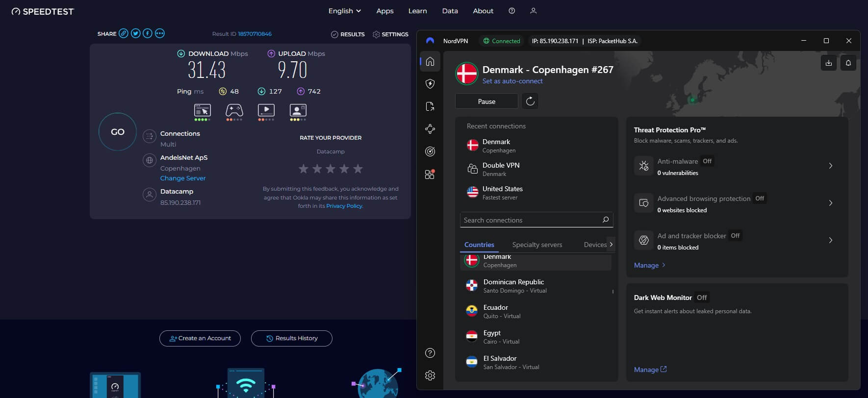The width and height of the screenshot is (868, 398).
Task: Click Manage under Dark Web Monitor
Action: 650,370
